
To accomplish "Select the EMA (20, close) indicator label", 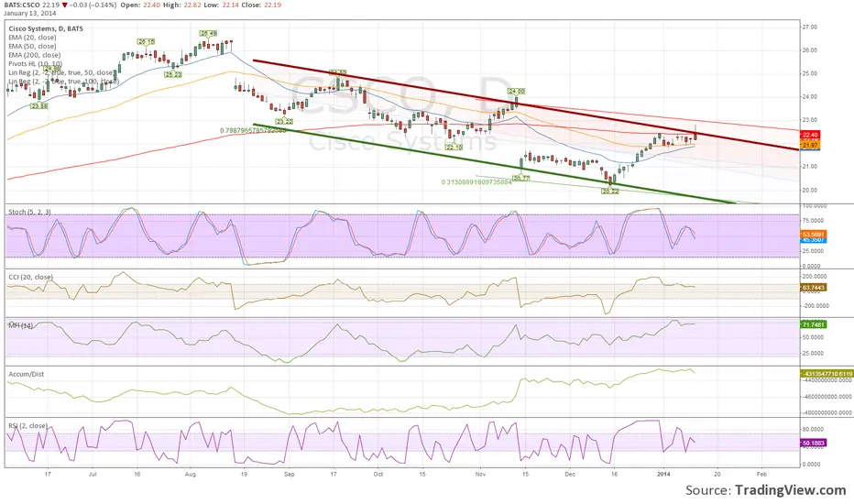I will [32, 37].
